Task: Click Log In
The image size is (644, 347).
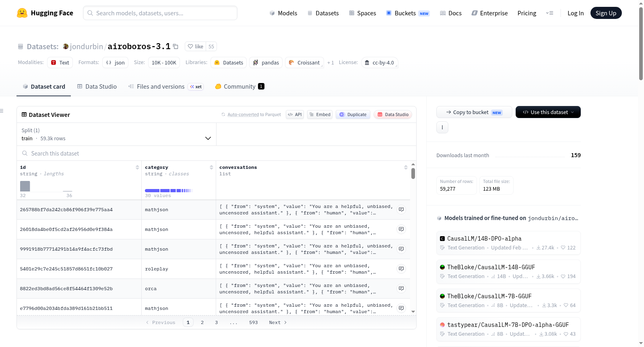Action: [575, 13]
